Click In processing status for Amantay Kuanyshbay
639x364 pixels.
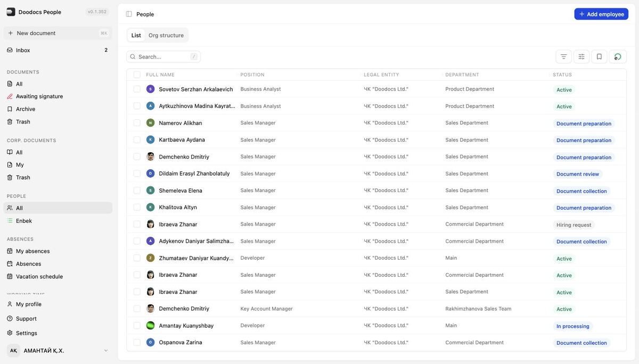[x=573, y=326]
